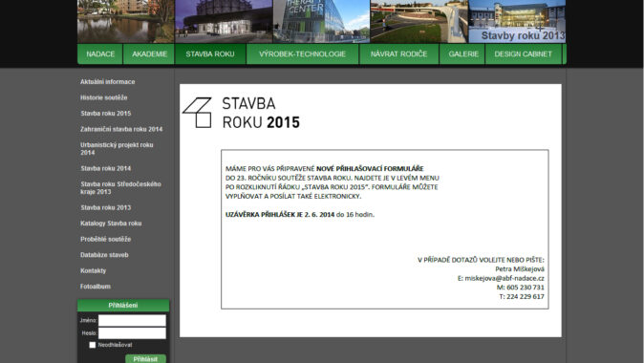Open the Fotoalbum sidebar link
The height and width of the screenshot is (363, 644).
pyautogui.click(x=96, y=287)
